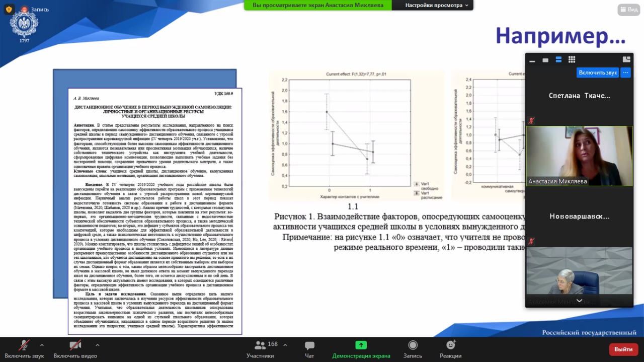Open the Вид view layout button
The height and width of the screenshot is (362, 644).
[629, 10]
